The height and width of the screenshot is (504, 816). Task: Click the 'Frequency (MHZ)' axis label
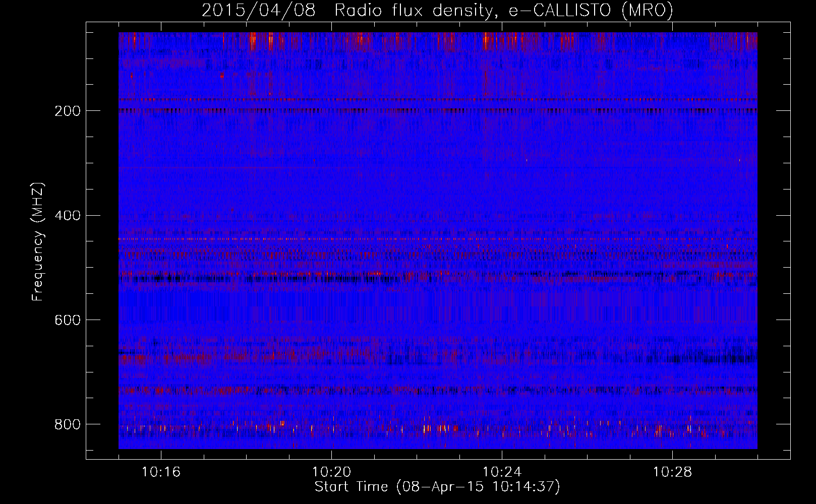pyautogui.click(x=38, y=242)
